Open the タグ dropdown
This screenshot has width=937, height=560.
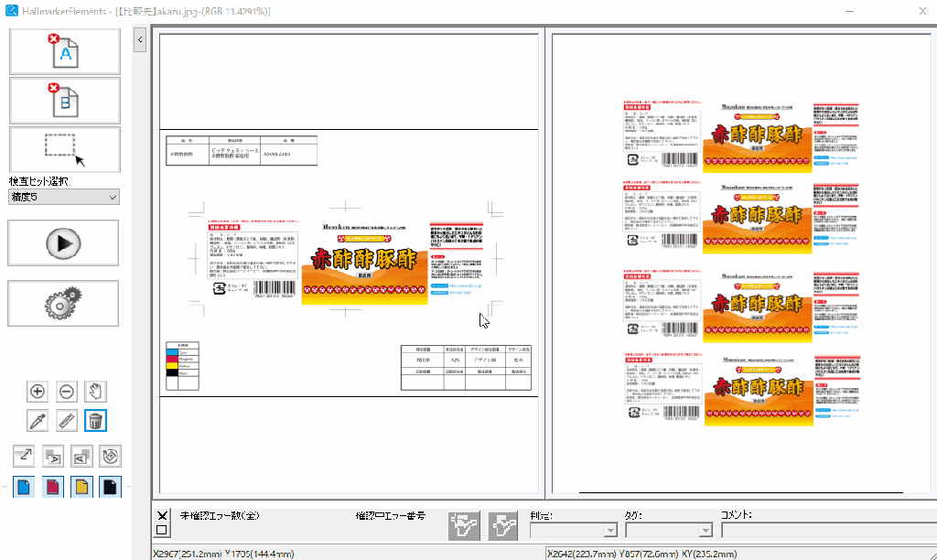(669, 530)
